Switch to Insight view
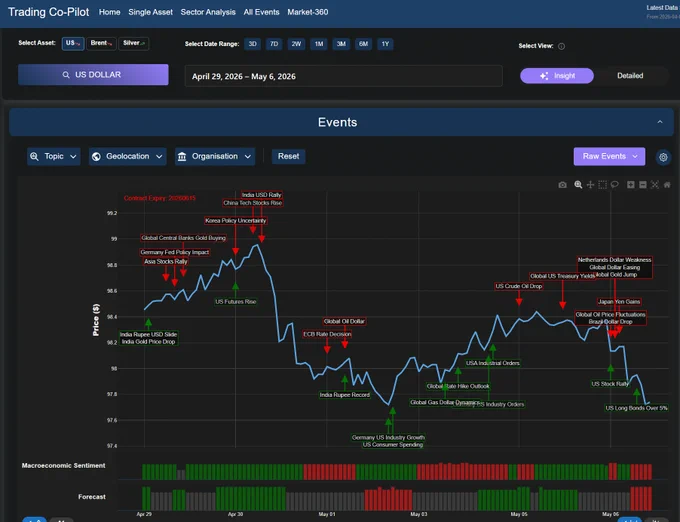 point(557,76)
